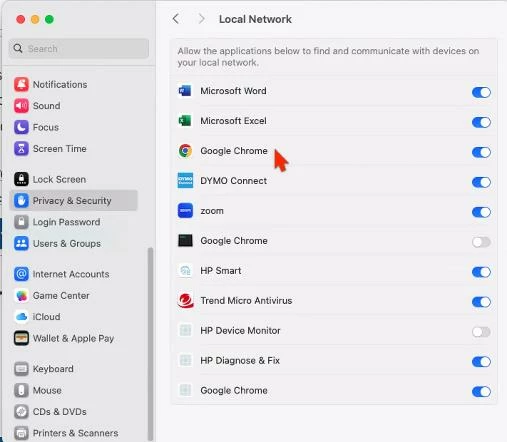Select the iCloud cloud icon

point(21,317)
